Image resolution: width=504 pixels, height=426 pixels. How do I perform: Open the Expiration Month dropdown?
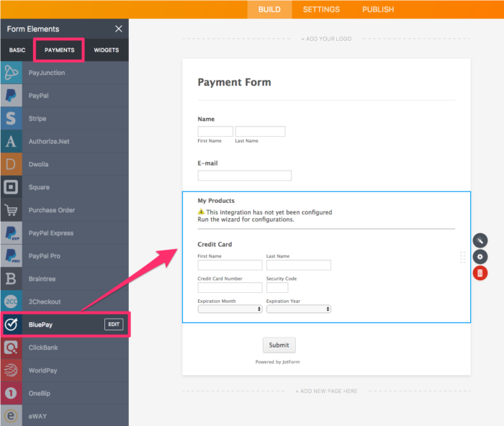(x=230, y=309)
